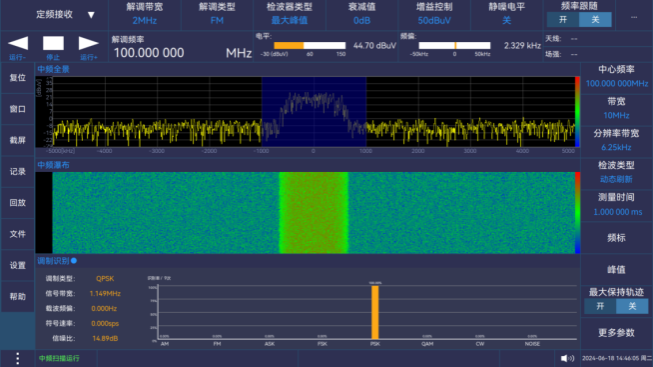Click the run forward arrow (运行+)
Screen dimensions: 653x367
pos(88,43)
